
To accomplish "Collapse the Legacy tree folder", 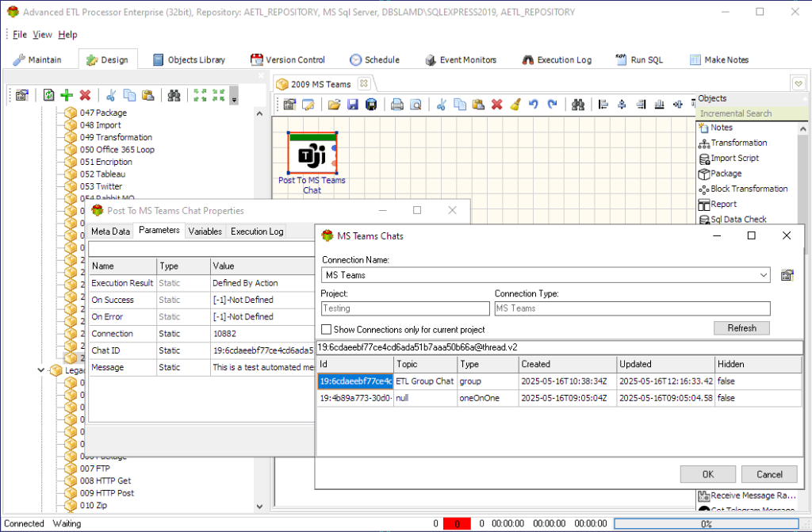I will point(41,369).
